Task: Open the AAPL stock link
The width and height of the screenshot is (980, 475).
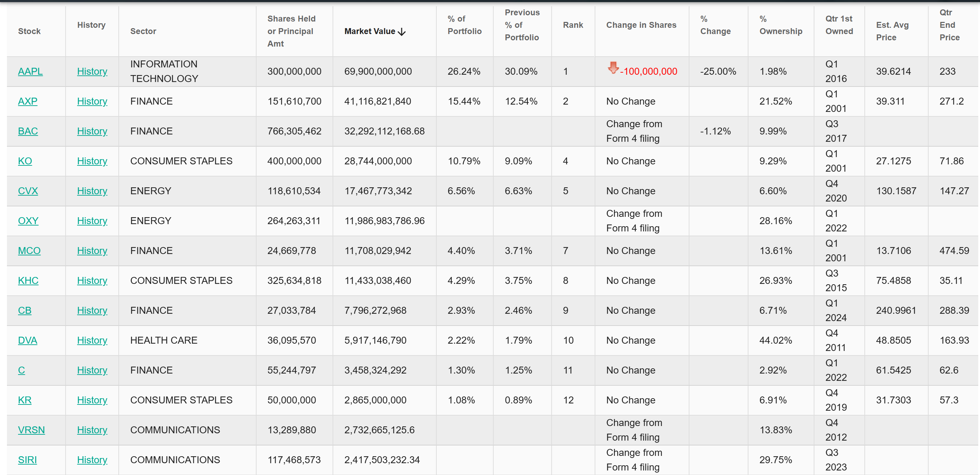Action: coord(31,72)
